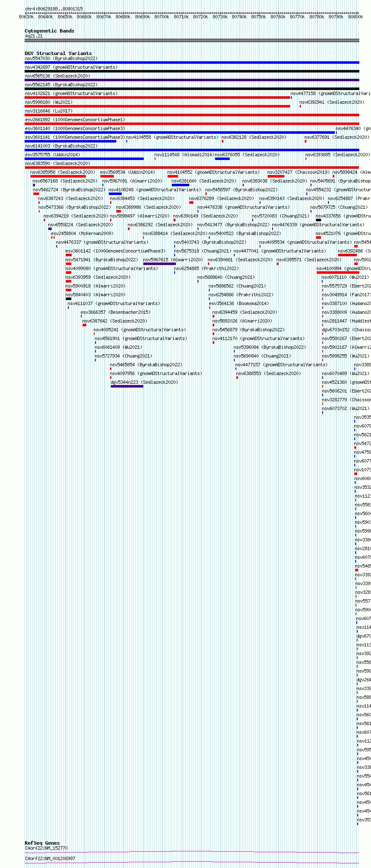Click nsv4477157 gnomAD variant label
Image resolution: width=371 pixels, height=868 pixels.
[281, 365]
